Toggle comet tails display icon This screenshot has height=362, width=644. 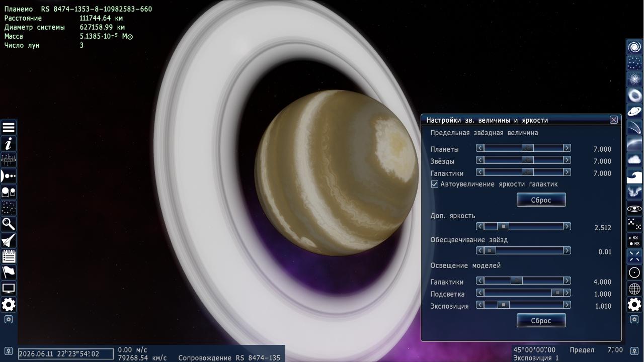click(x=634, y=128)
